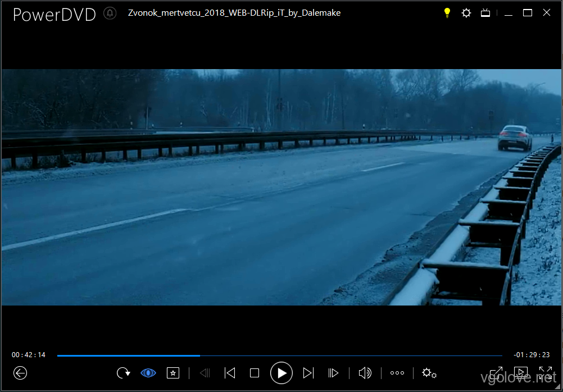Switch to TV mode icon
Image resolution: width=563 pixels, height=392 pixels.
pyautogui.click(x=485, y=13)
